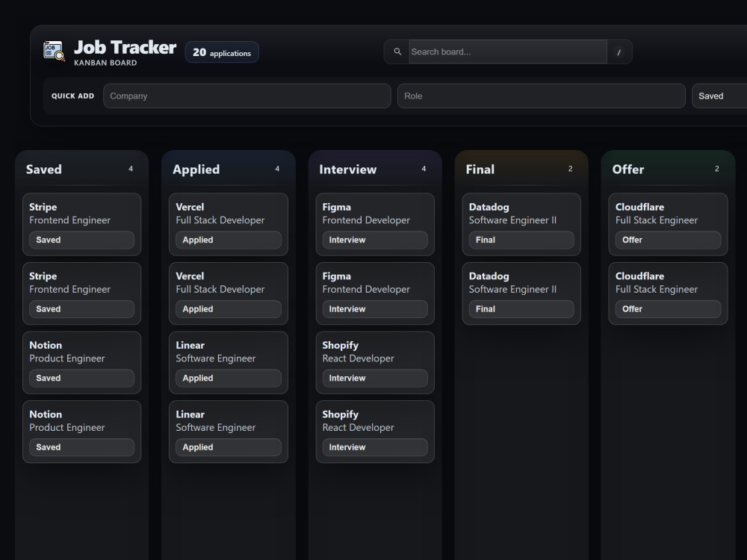This screenshot has height=560, width=747.
Task: Click the Figma name on second Figma card
Action: click(x=337, y=276)
